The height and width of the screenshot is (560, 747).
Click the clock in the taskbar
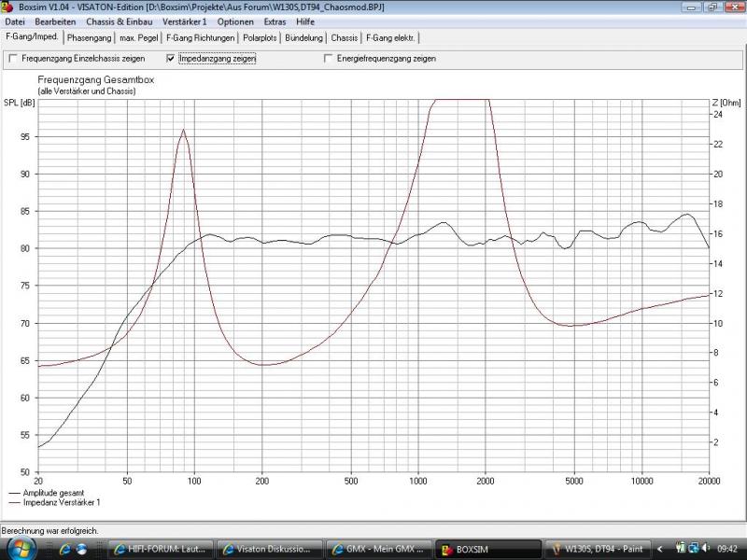pyautogui.click(x=728, y=549)
